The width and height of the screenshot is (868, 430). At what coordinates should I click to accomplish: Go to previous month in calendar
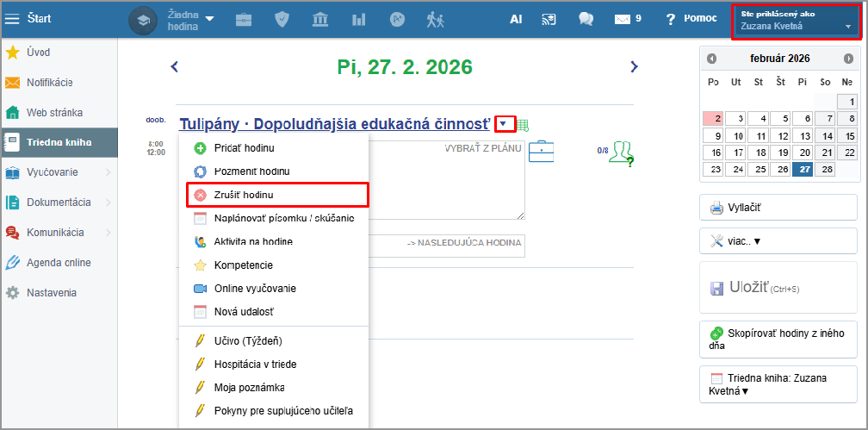click(712, 59)
